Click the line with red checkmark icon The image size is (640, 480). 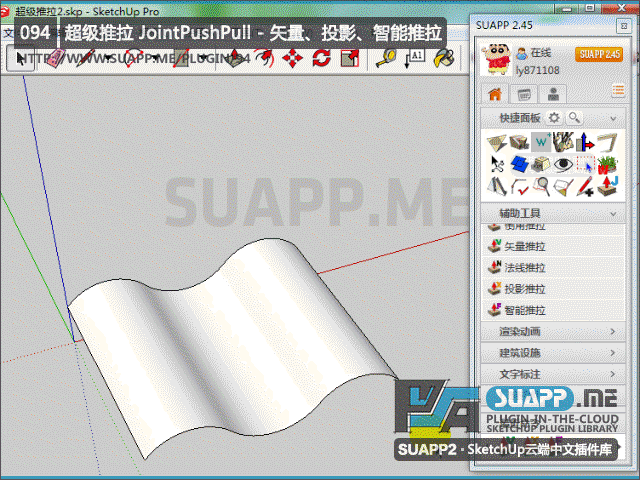click(519, 187)
